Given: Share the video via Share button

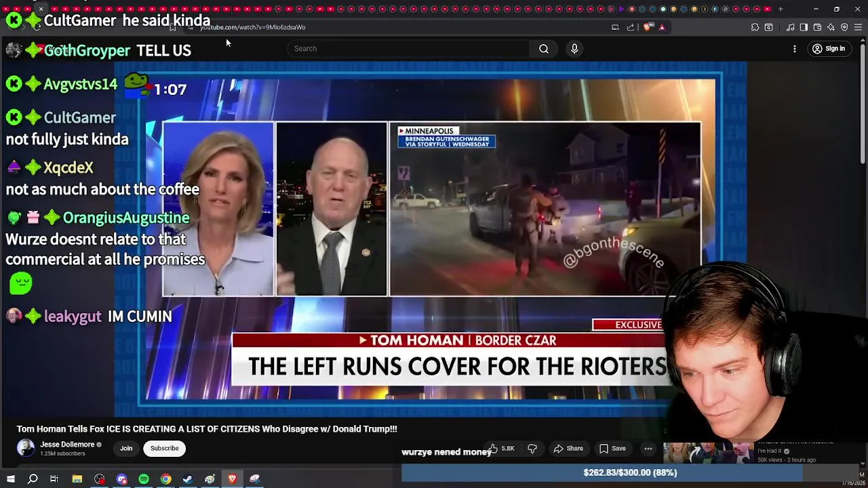Looking at the screenshot, I should coord(568,449).
